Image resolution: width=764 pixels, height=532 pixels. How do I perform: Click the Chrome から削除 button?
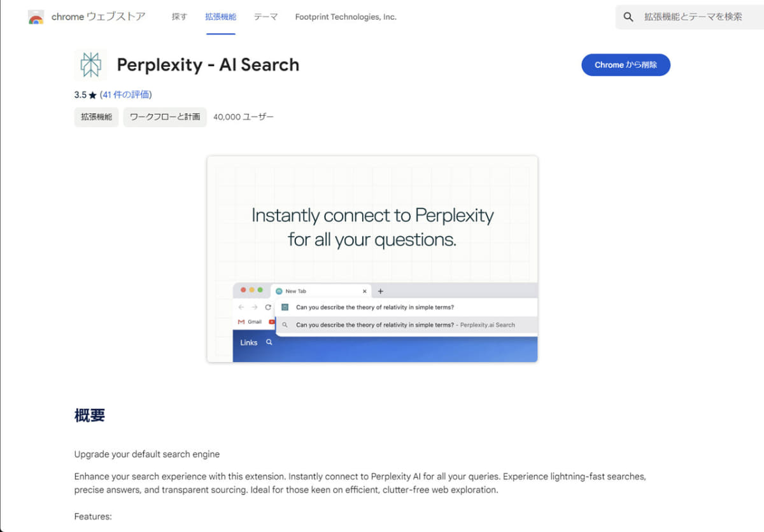click(x=625, y=64)
